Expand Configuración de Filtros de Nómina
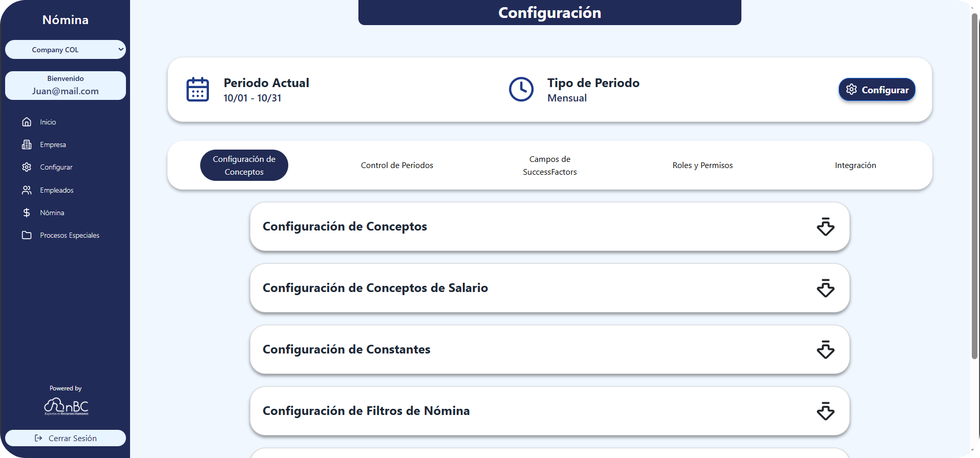The image size is (980, 458). tap(825, 411)
